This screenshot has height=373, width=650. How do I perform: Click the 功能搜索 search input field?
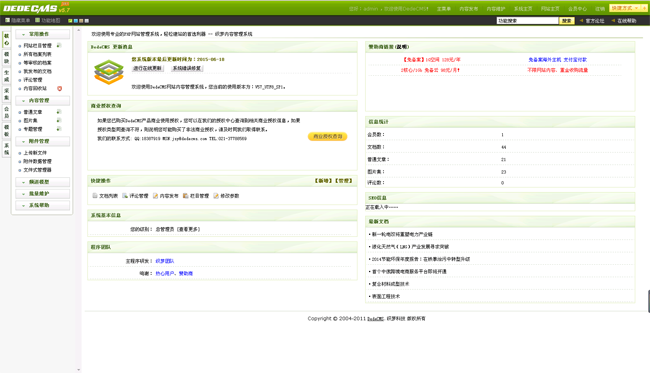pos(527,20)
